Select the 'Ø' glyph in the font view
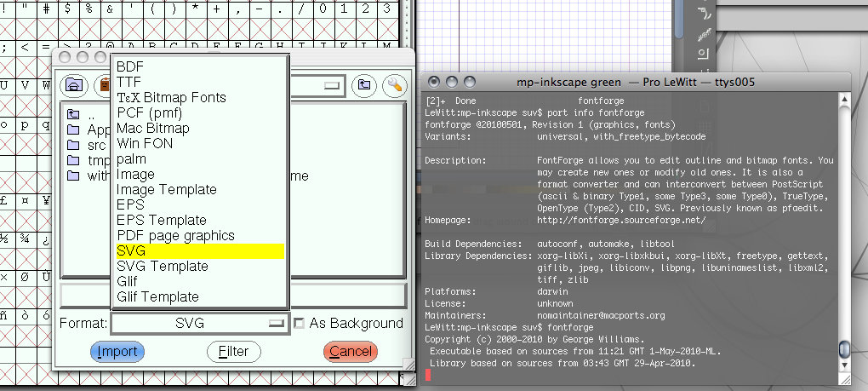 (x=26, y=277)
